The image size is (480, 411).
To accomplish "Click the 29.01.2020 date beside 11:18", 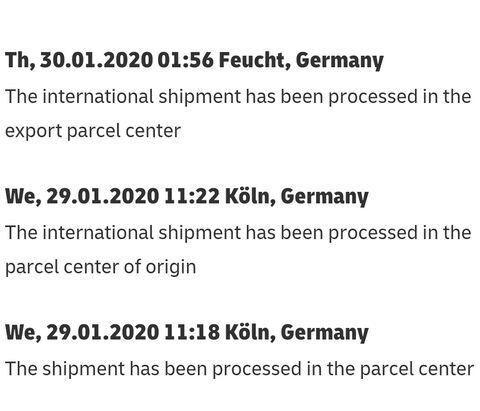I will coord(103,332).
